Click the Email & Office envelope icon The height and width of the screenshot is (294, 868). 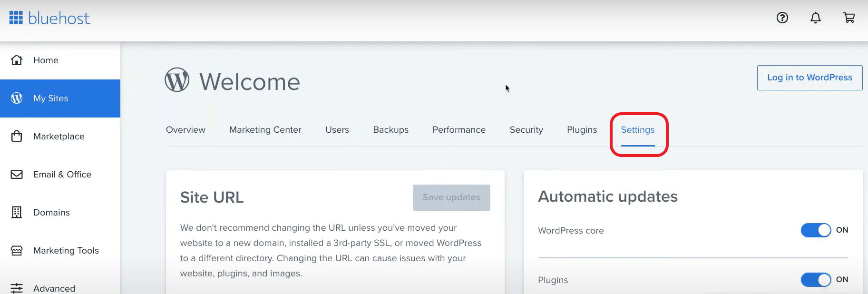tap(17, 174)
